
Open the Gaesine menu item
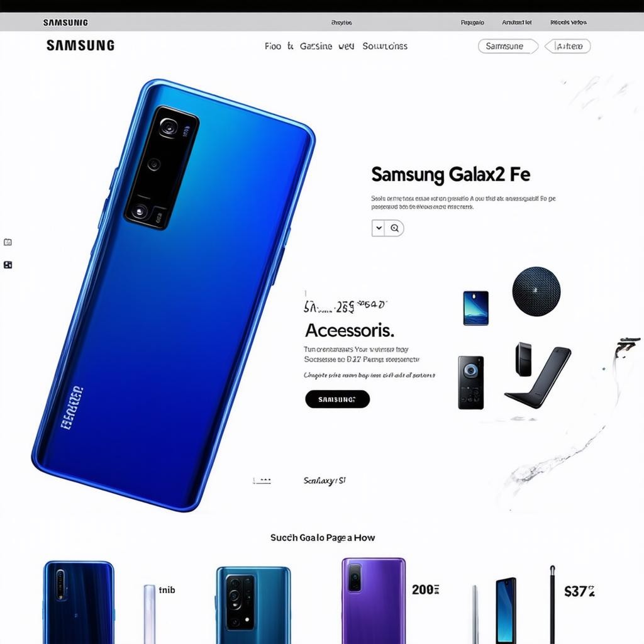tap(316, 46)
